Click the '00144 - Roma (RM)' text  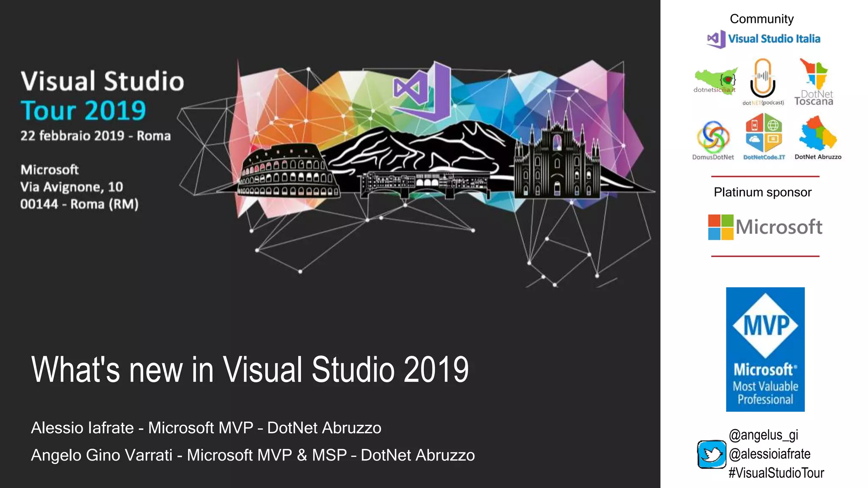coord(79,204)
